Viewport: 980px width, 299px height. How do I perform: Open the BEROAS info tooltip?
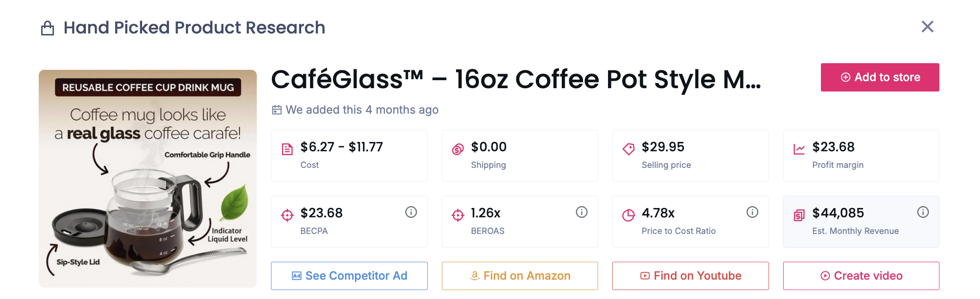[581, 212]
